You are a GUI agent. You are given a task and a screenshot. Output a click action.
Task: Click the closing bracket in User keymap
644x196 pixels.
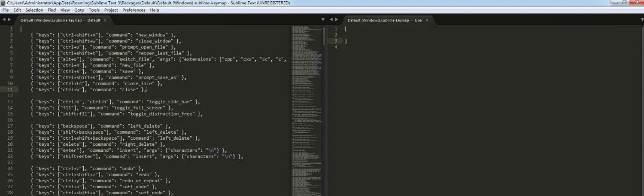tap(346, 41)
